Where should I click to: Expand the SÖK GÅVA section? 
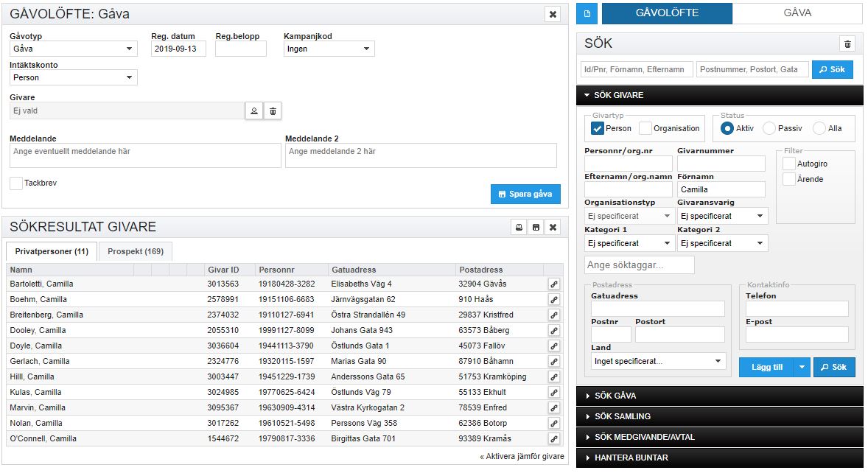(x=720, y=396)
